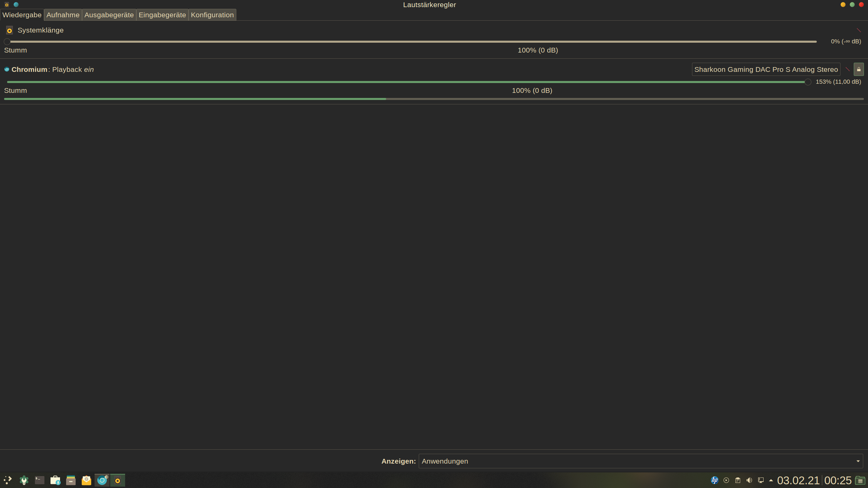868x488 pixels.
Task: Open the mail client envelope icon
Action: click(86, 480)
